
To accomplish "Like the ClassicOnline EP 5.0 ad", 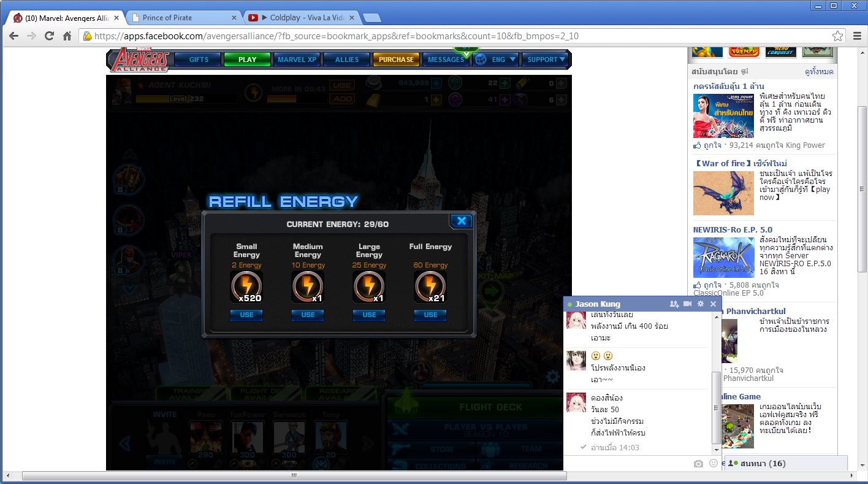I will (707, 285).
